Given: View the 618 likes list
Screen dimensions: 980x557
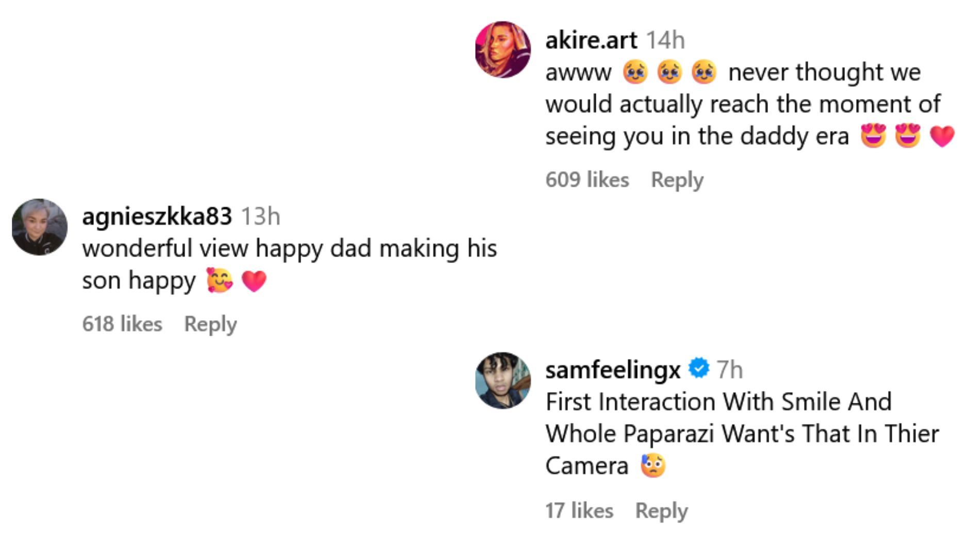Looking at the screenshot, I should (122, 324).
